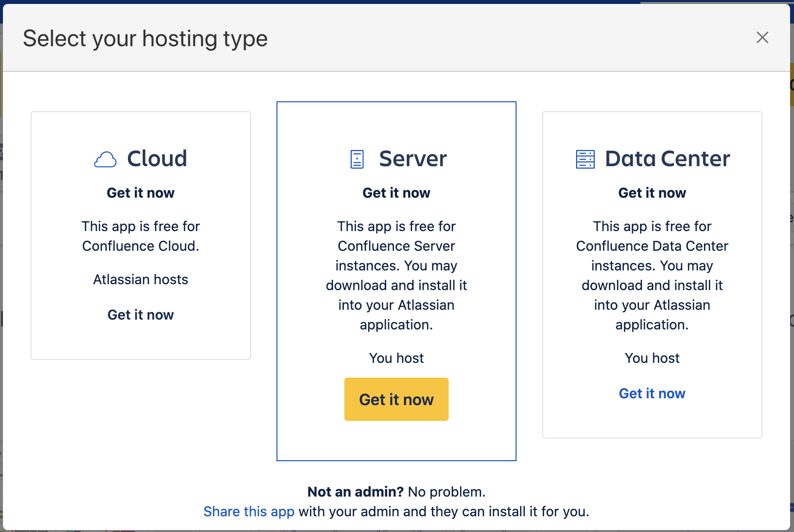The height and width of the screenshot is (532, 794).
Task: Click the Atlassian hosts label
Action: click(x=141, y=279)
